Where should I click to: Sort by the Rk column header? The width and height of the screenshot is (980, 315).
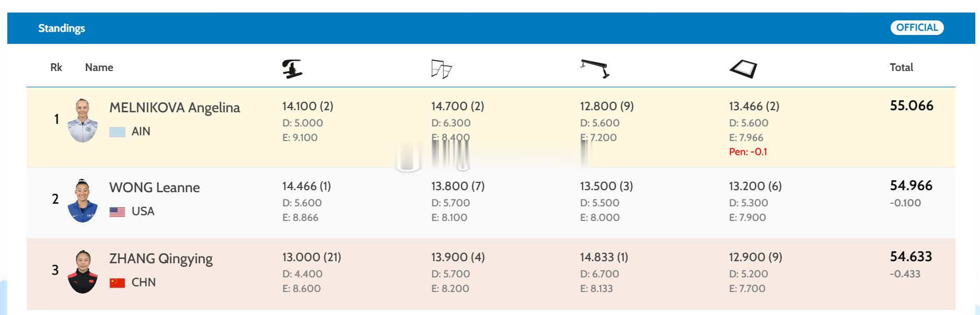coord(56,67)
